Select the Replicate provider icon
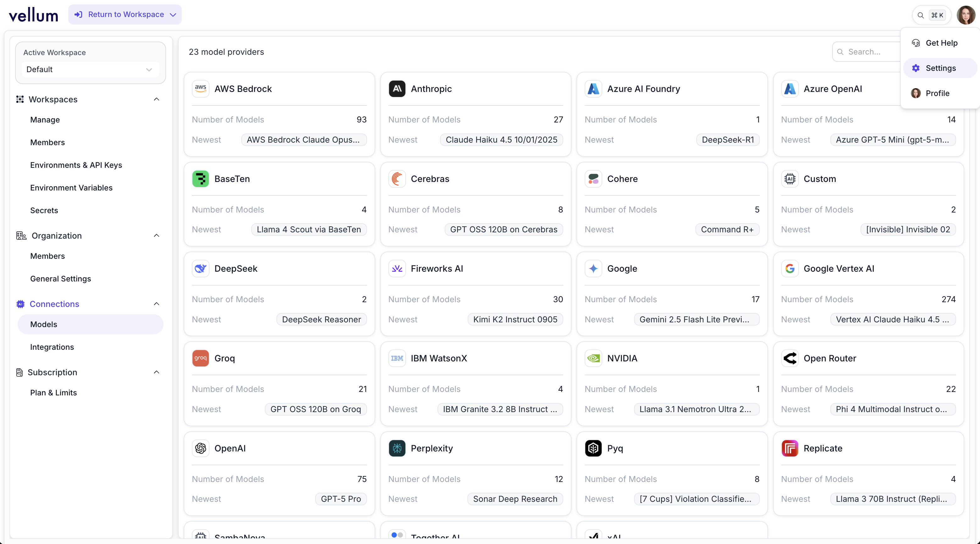980x544 pixels. coord(790,448)
